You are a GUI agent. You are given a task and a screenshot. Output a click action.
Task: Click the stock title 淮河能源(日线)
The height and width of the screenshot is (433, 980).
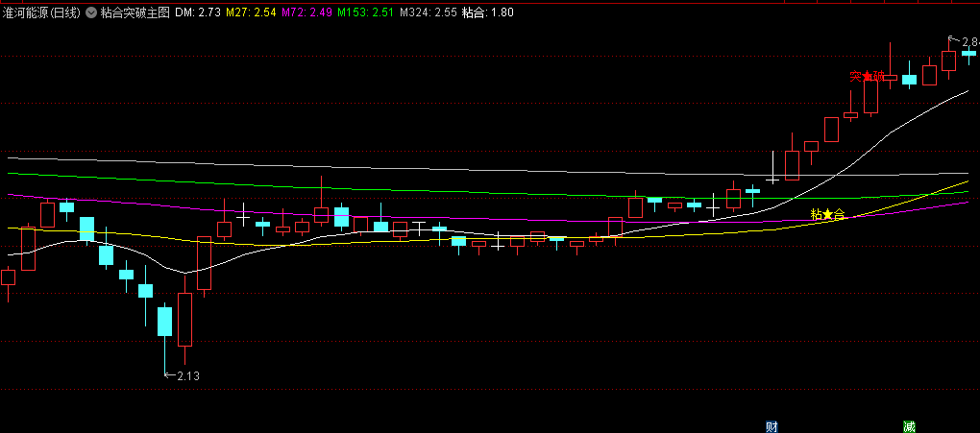click(42, 12)
